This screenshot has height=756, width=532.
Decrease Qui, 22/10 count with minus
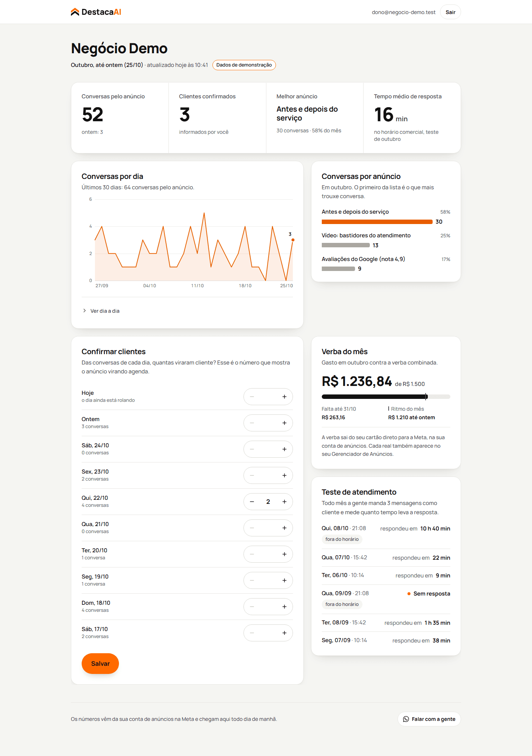[252, 502]
